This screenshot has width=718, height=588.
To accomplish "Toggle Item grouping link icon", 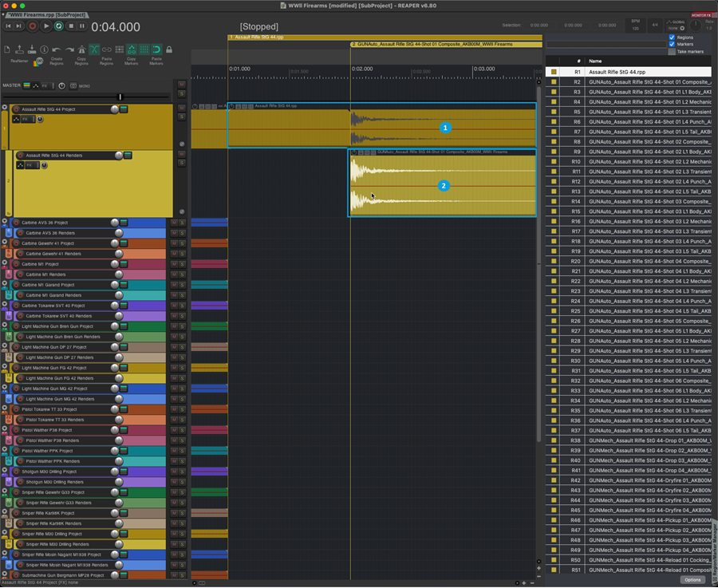I will [107, 49].
